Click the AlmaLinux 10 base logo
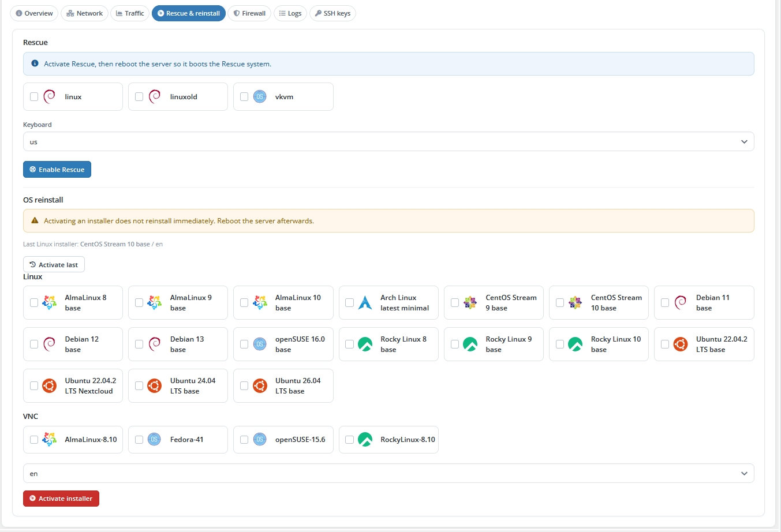The width and height of the screenshot is (781, 532). coord(260,302)
